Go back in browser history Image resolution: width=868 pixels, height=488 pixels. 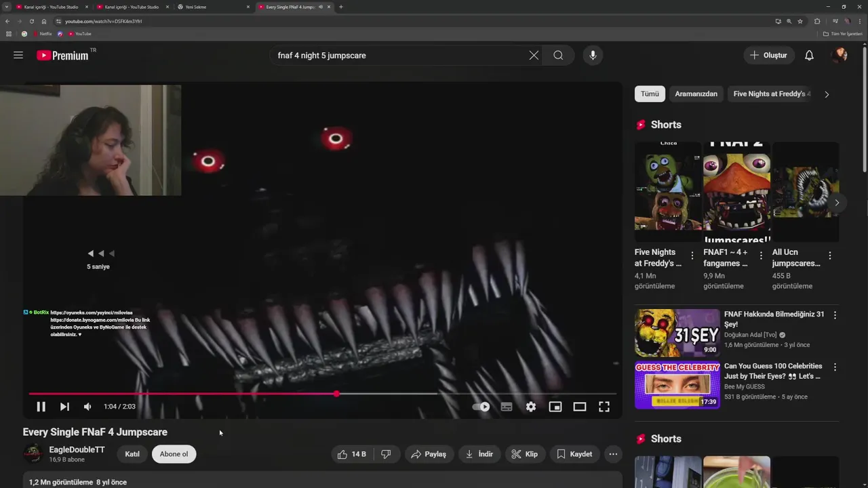click(7, 21)
